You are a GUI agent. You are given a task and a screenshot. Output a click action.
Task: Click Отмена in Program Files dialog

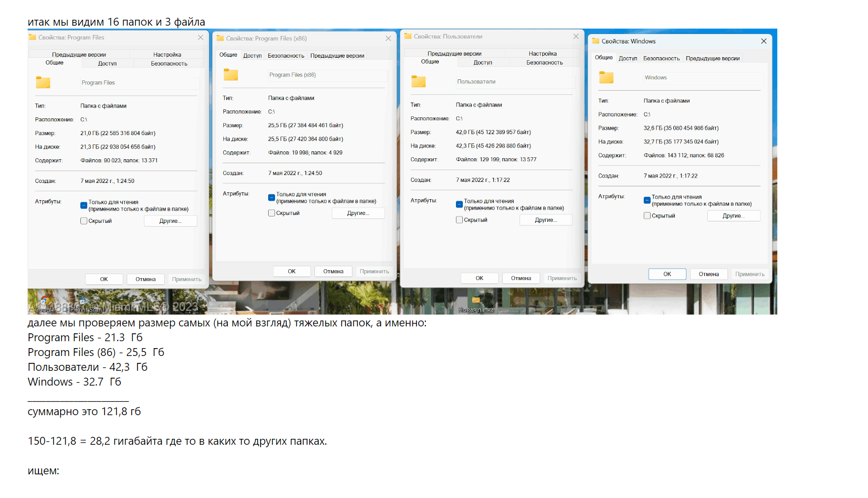(x=145, y=279)
